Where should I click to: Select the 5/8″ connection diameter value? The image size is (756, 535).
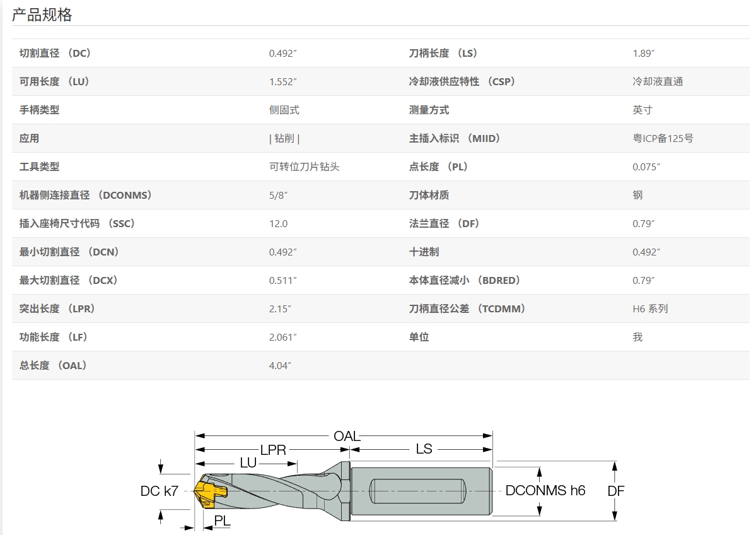(278, 196)
